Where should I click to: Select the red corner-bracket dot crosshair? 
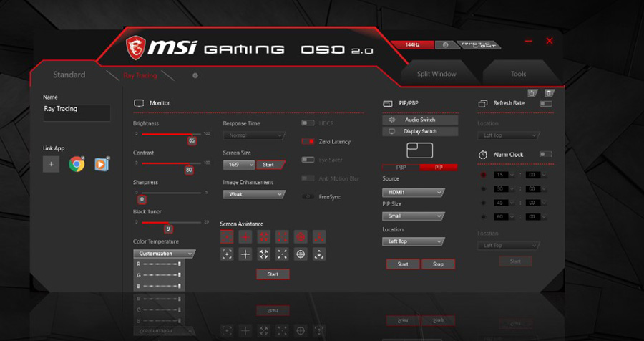tap(227, 236)
